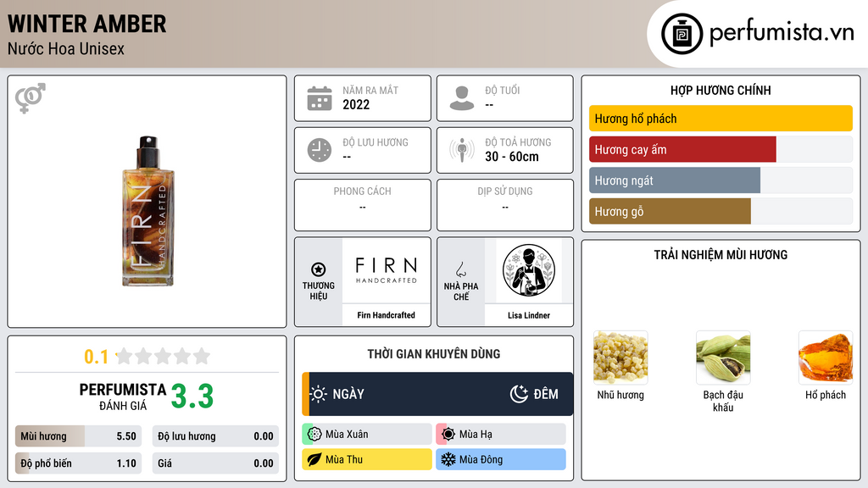Click the Ngày / Đêm day-night bar
Screen dimensions: 868x488
coord(437,394)
